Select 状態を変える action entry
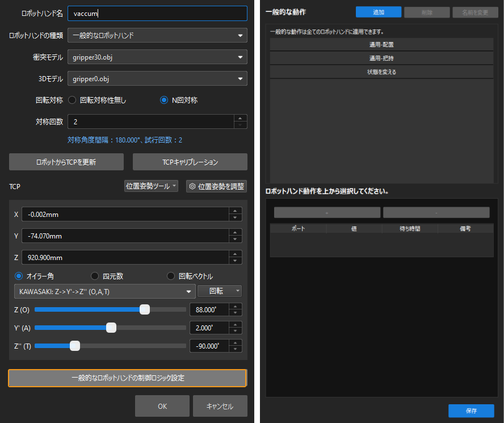Image resolution: width=504 pixels, height=423 pixels. coord(381,72)
